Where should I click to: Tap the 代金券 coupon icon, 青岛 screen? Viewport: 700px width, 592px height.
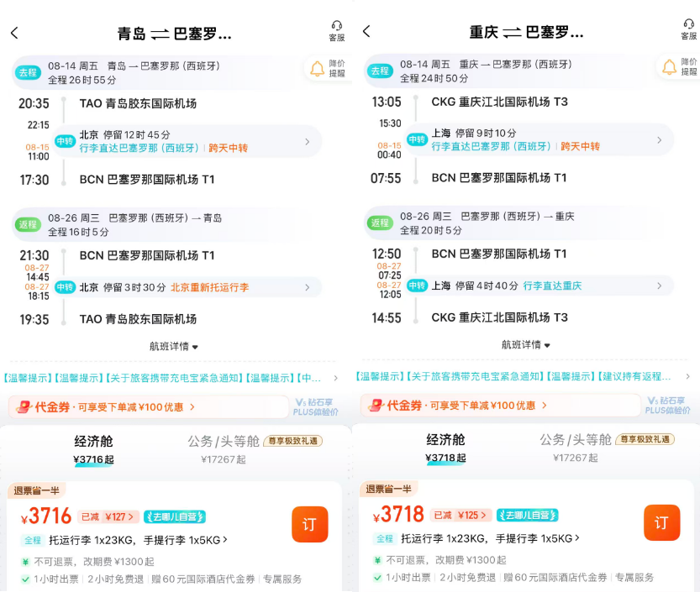[24, 407]
